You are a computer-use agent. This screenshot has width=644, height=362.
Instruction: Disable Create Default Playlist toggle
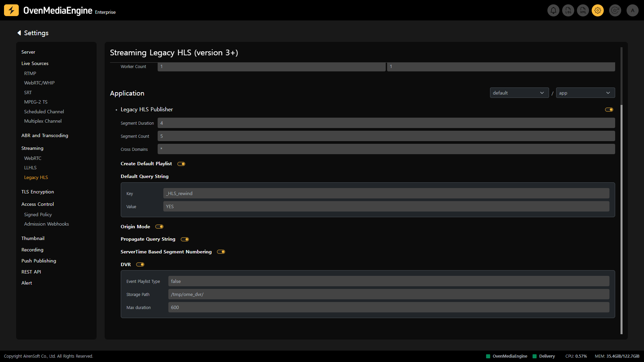point(181,164)
